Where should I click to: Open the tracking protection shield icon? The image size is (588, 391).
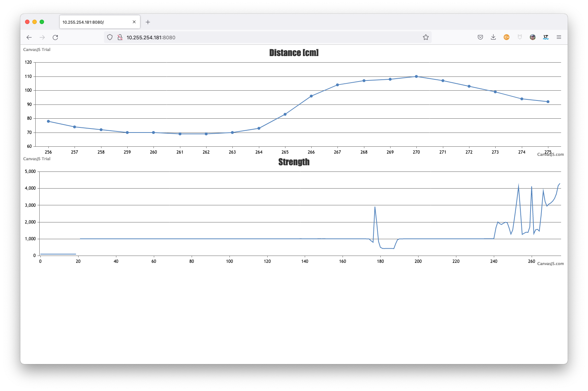[x=110, y=37]
